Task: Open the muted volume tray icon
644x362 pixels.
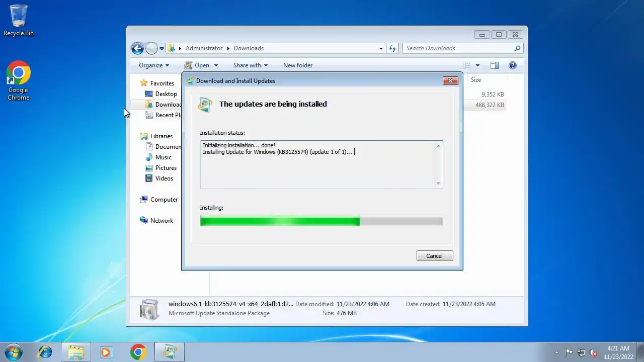Action: click(x=593, y=352)
